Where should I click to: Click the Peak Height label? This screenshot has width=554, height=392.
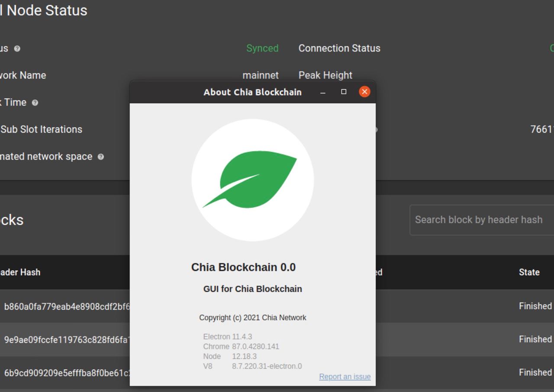pos(325,75)
